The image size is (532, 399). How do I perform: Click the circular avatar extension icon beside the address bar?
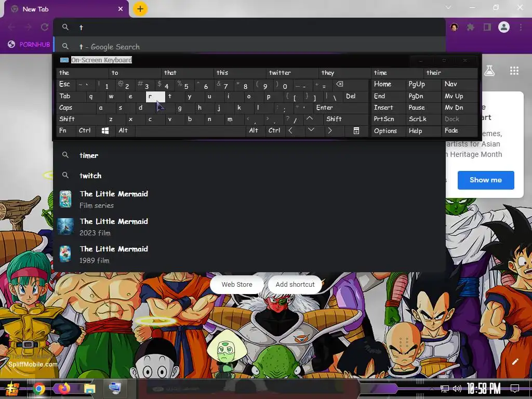[x=454, y=27]
